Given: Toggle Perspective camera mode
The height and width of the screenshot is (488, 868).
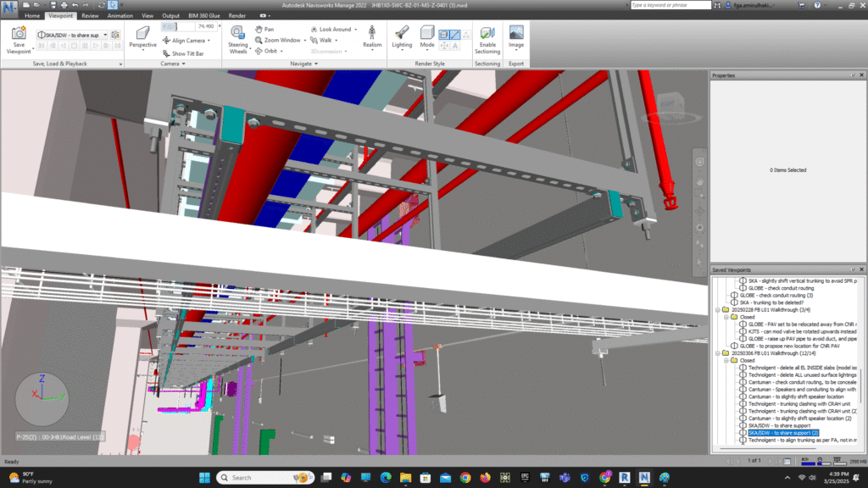Looking at the screenshot, I should tap(142, 33).
